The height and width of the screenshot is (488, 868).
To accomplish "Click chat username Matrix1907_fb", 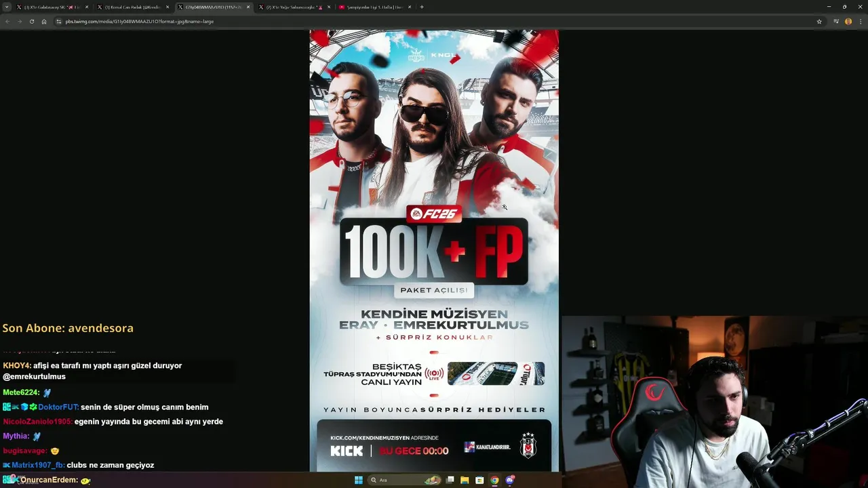I will pos(38,465).
